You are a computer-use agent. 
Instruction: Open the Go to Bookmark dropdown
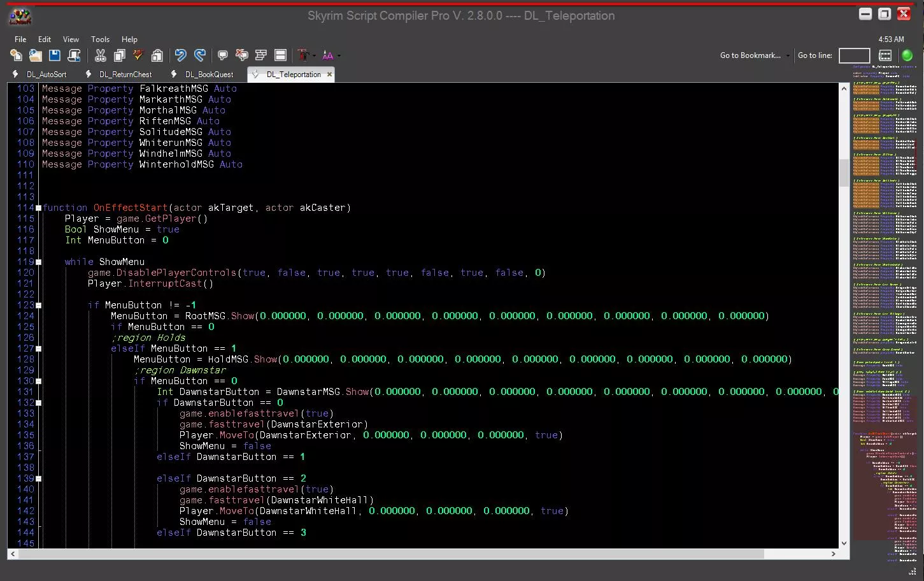[755, 55]
